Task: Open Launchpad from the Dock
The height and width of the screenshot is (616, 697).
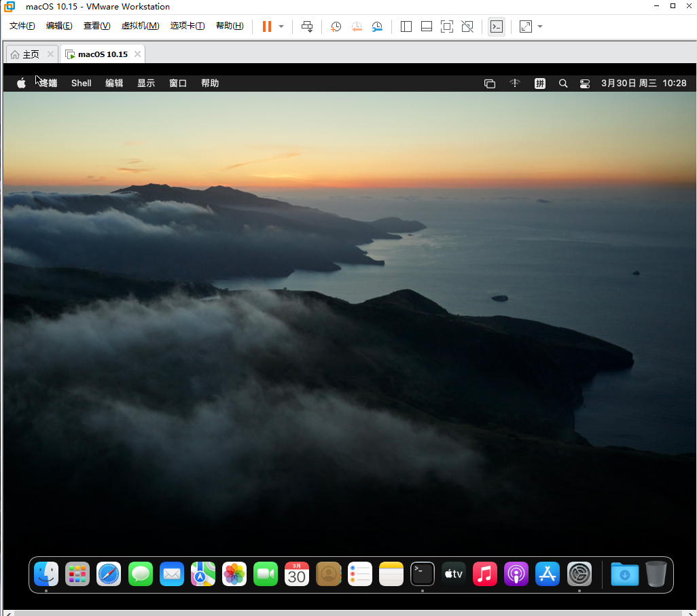Action: pyautogui.click(x=77, y=574)
